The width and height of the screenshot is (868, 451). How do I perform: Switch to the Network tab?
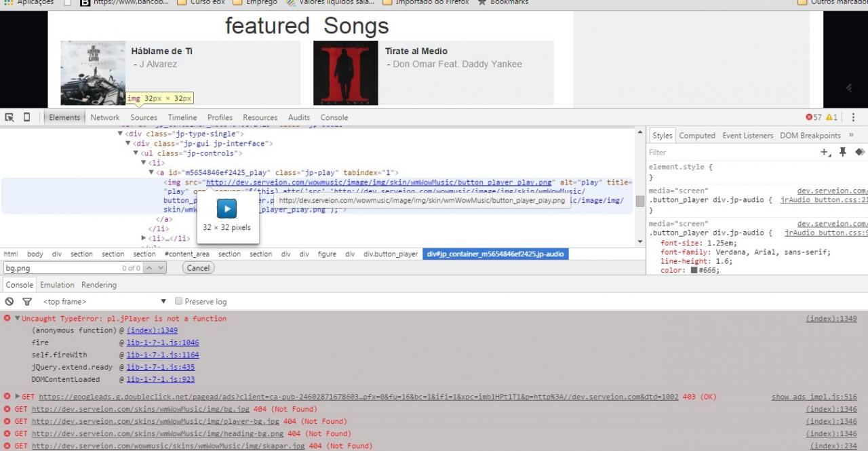(105, 117)
